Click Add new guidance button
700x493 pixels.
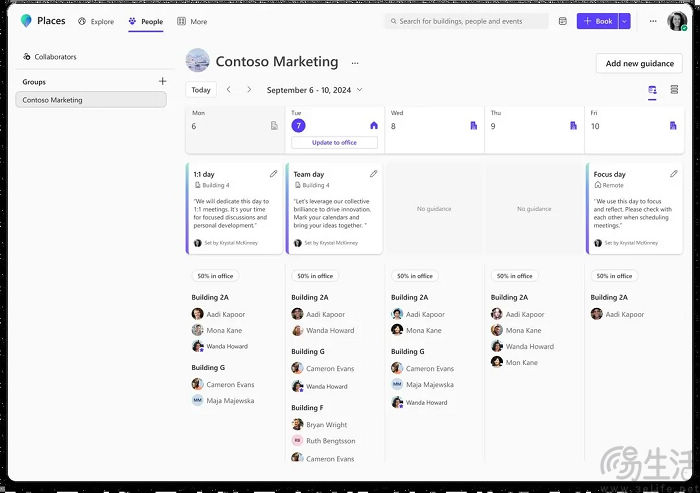(639, 63)
